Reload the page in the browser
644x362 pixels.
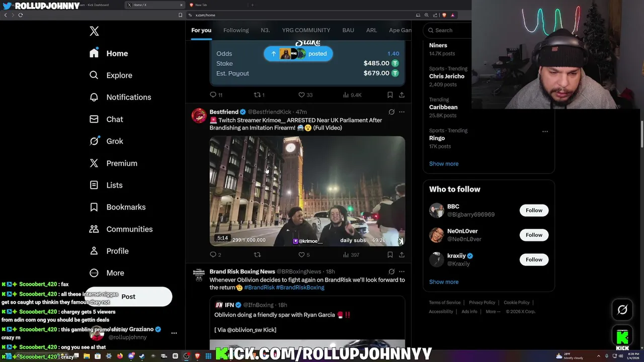click(x=21, y=15)
